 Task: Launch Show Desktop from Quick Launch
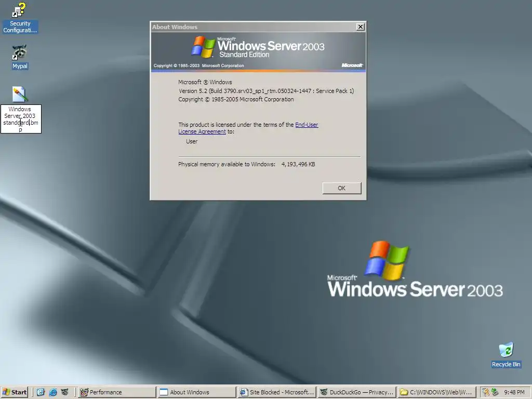pos(41,392)
